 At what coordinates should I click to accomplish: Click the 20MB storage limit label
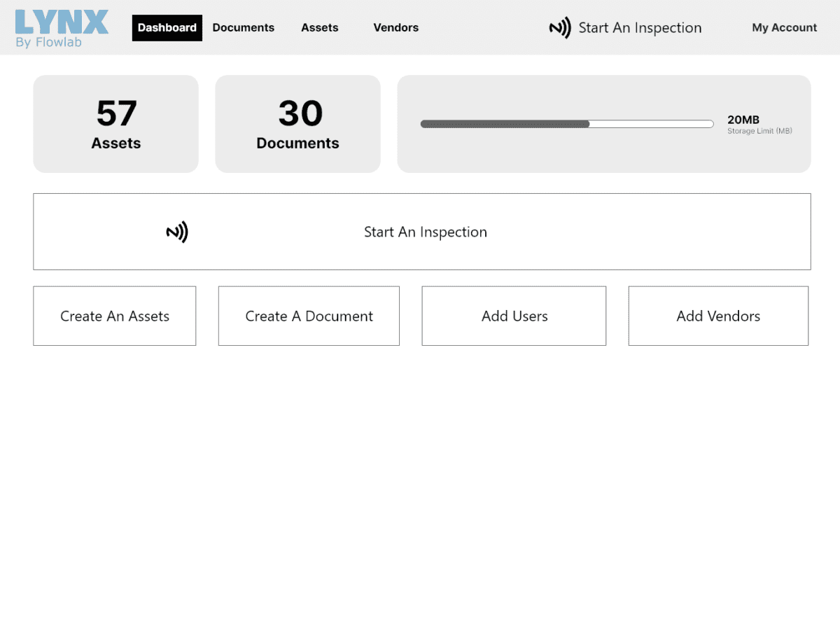[743, 120]
